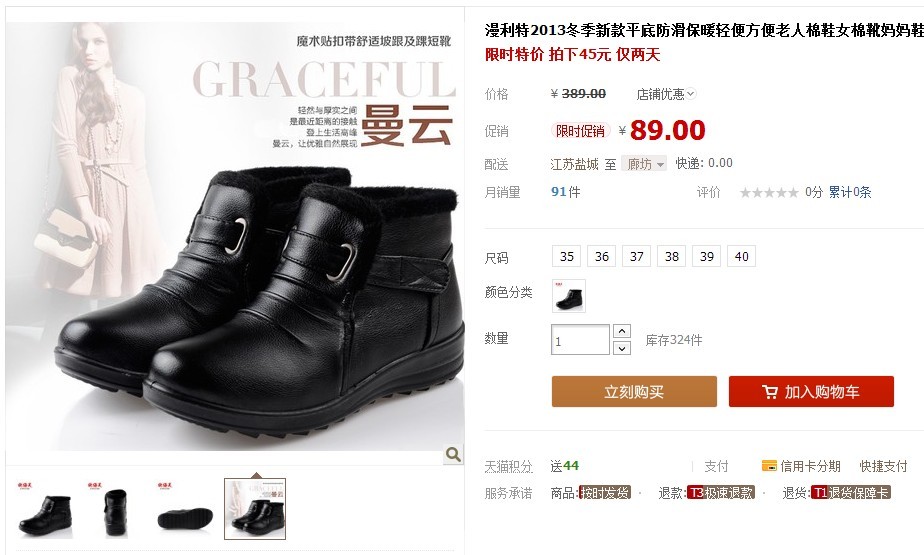Choose shoe size 40
This screenshot has height=555, width=924.
[741, 256]
